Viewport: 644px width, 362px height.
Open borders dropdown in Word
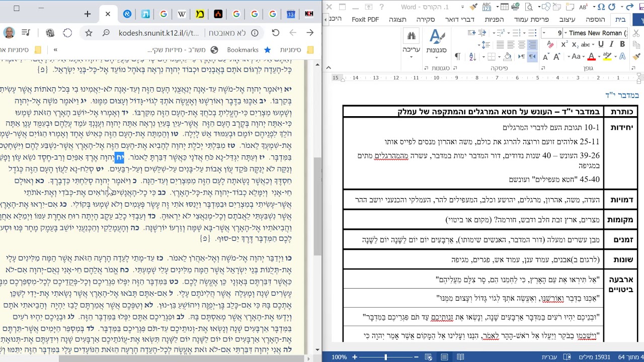click(484, 56)
